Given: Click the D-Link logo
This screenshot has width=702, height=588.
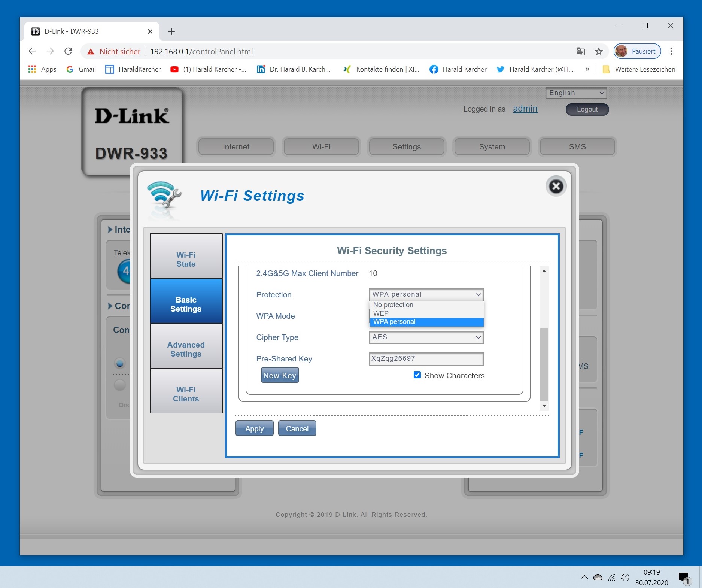Looking at the screenshot, I should point(132,116).
